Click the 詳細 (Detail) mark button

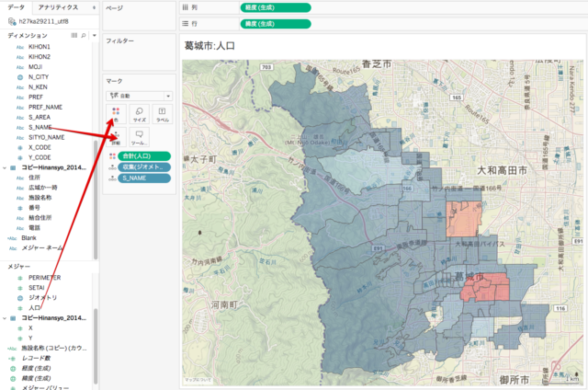pos(115,139)
